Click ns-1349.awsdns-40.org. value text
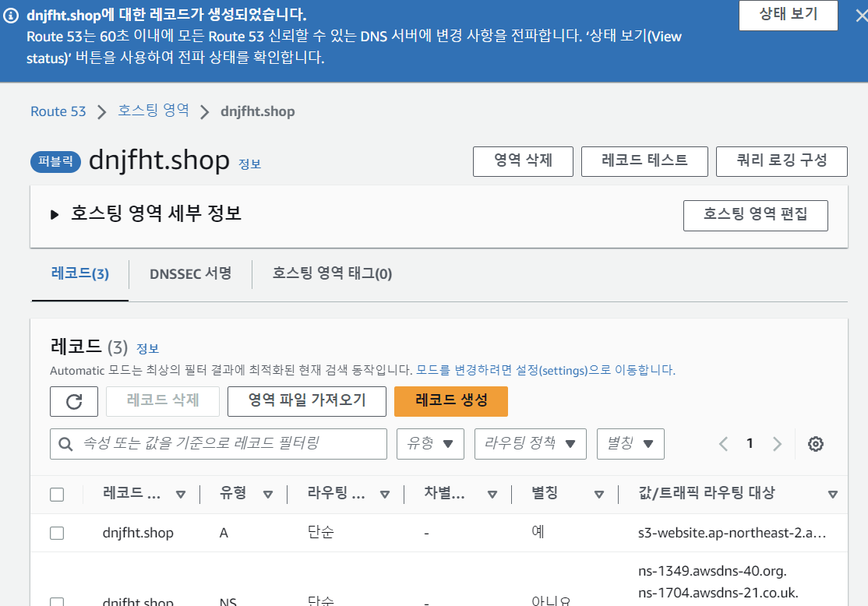Screen dimensions: 868x606 click(712, 571)
